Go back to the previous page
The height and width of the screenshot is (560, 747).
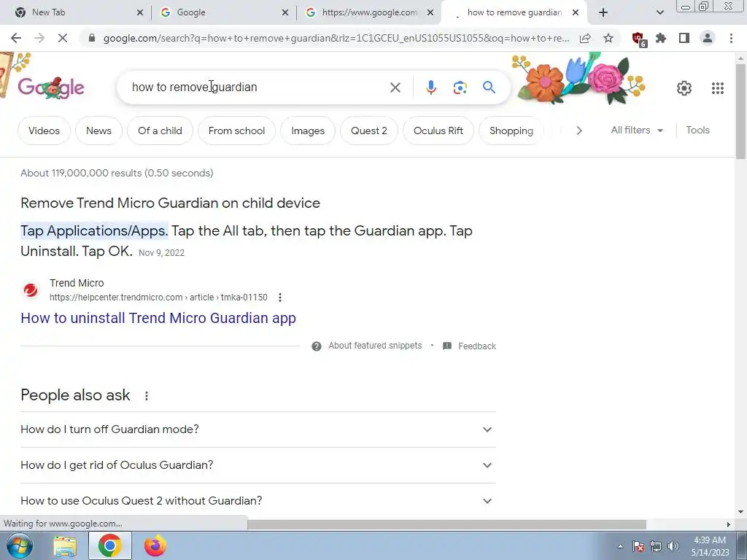(x=16, y=38)
